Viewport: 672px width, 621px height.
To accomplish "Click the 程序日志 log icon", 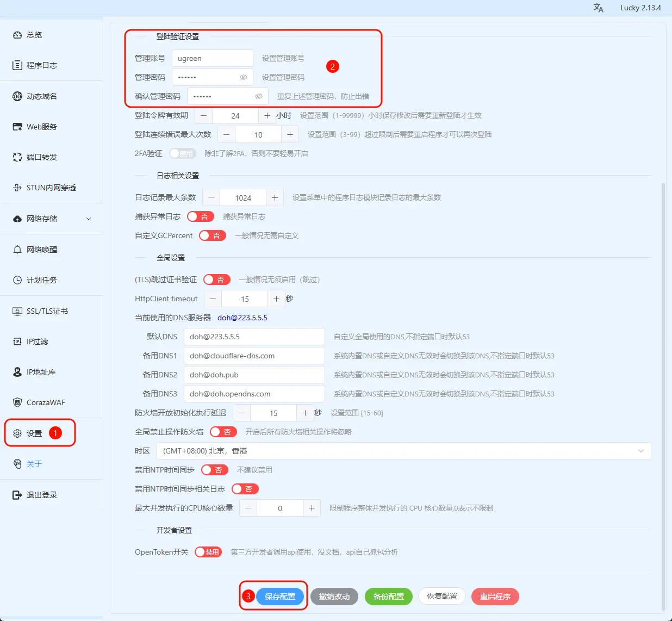I will click(x=17, y=65).
